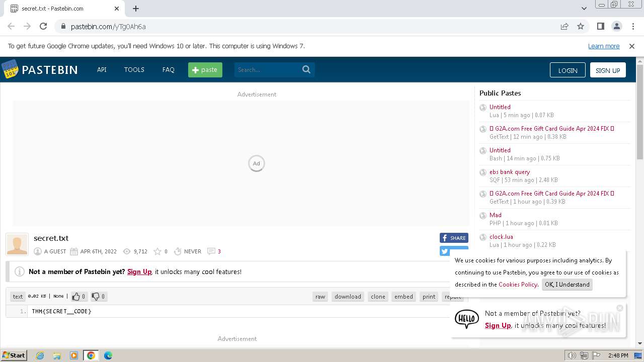Click Sign Up link in member notice

click(x=139, y=272)
